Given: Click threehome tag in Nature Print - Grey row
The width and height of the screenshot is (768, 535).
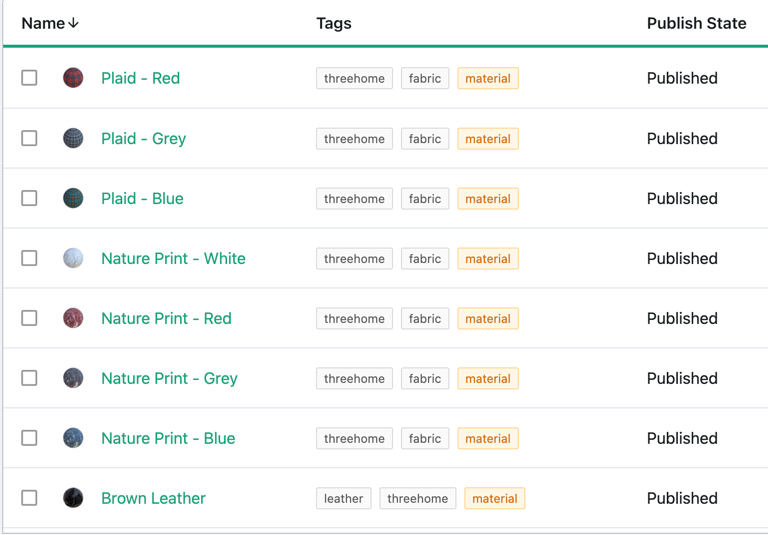Looking at the screenshot, I should pos(354,379).
